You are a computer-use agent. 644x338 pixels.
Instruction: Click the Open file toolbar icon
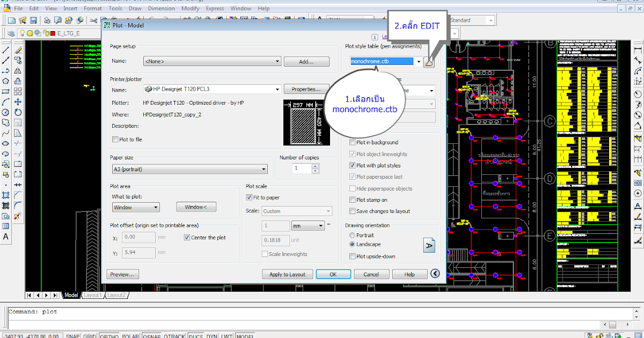[23, 20]
